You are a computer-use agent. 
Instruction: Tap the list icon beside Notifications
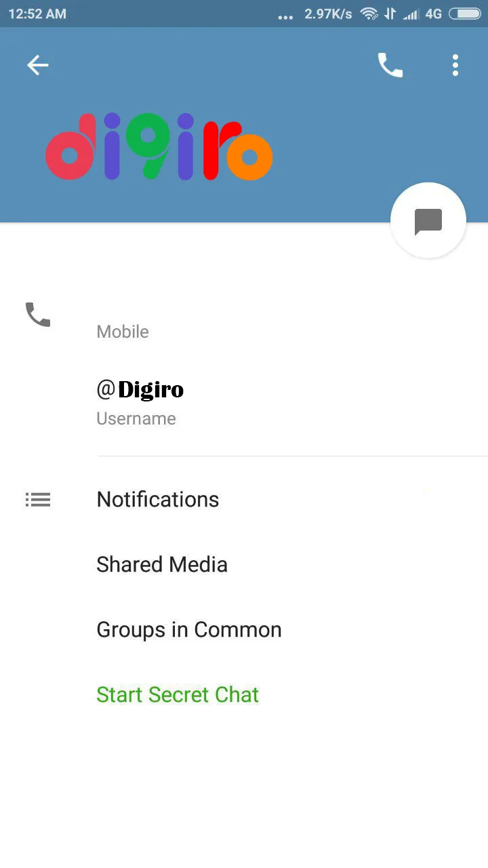point(38,500)
